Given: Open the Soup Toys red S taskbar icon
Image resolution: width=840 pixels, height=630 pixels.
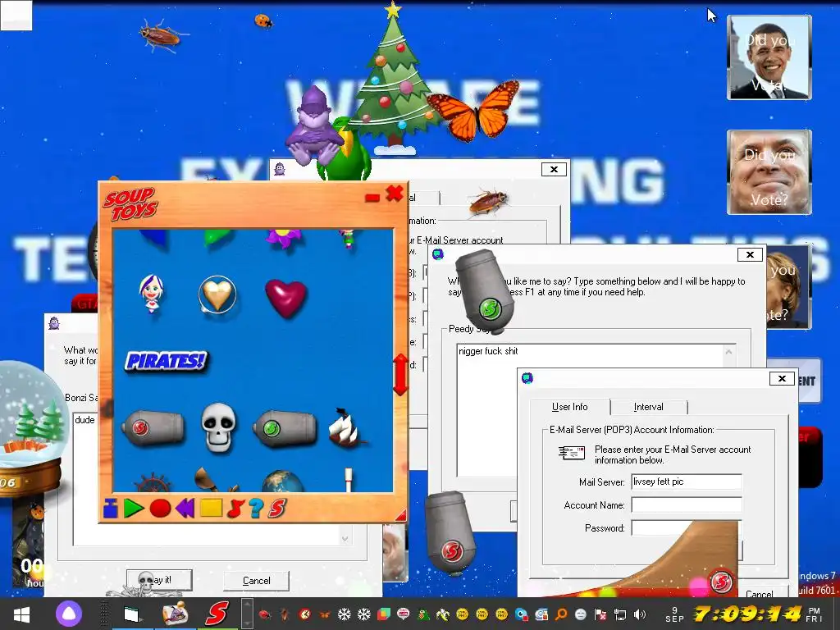Looking at the screenshot, I should point(217,614).
